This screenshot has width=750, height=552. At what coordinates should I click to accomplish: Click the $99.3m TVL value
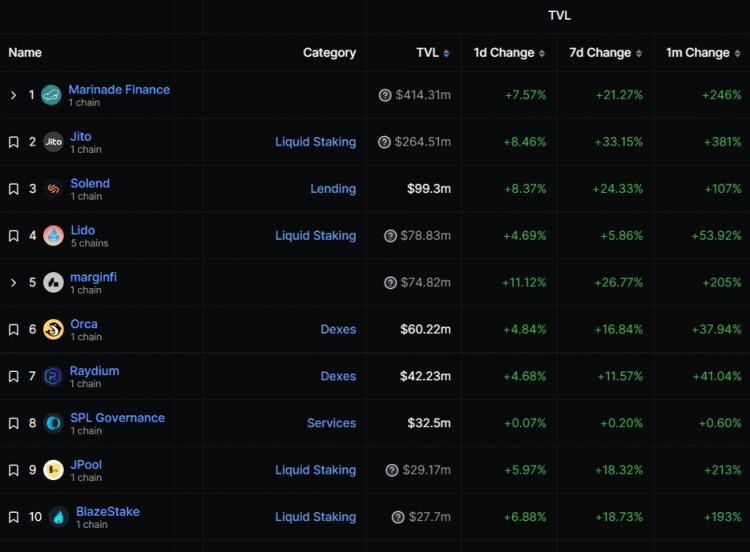pyautogui.click(x=429, y=189)
